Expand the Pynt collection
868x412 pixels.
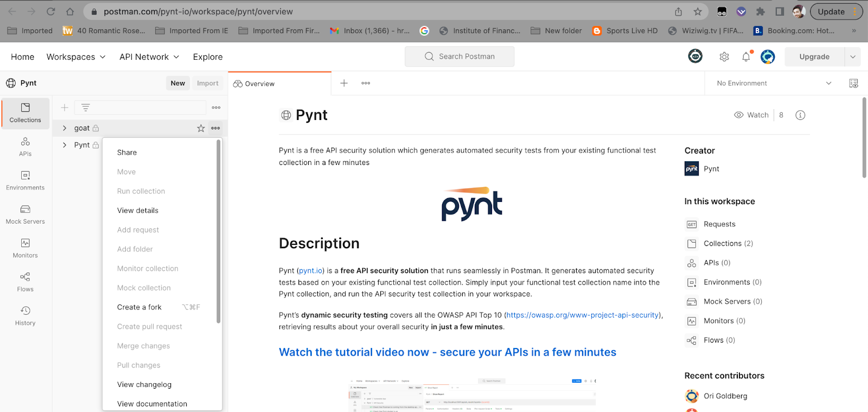click(65, 145)
